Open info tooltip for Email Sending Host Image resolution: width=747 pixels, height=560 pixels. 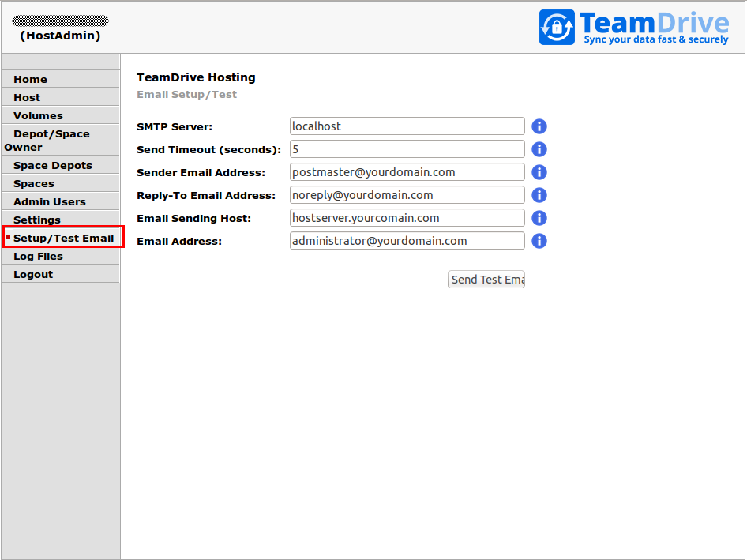539,218
